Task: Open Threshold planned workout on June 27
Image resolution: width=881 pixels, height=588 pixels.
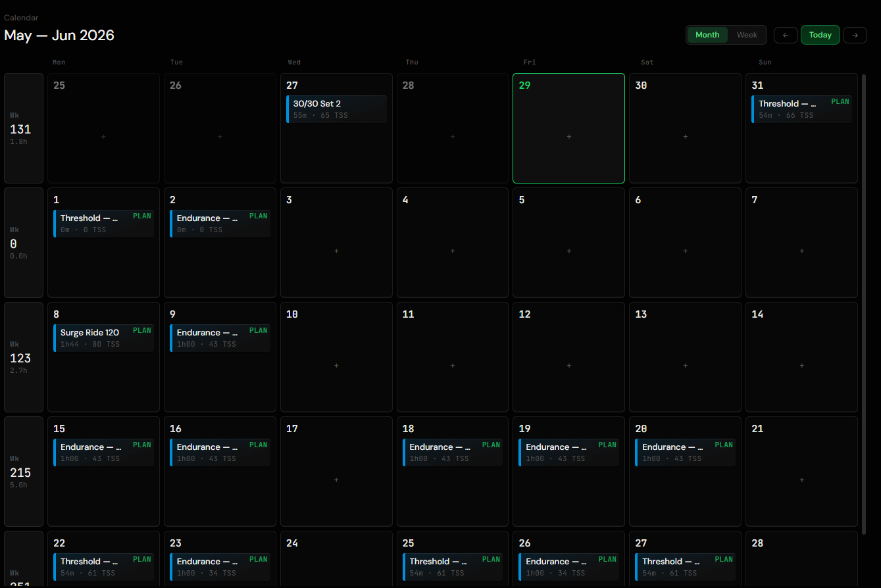Action: tap(686, 567)
